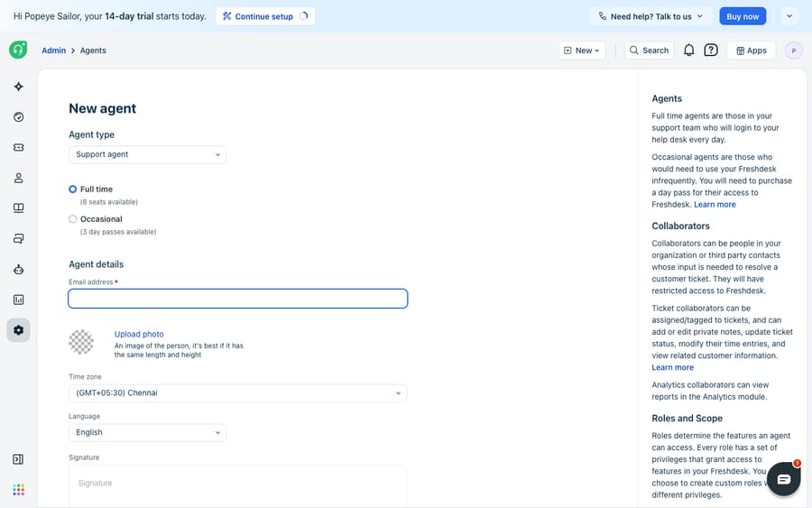
Task: Open the chat support widget bubble
Action: tap(783, 479)
